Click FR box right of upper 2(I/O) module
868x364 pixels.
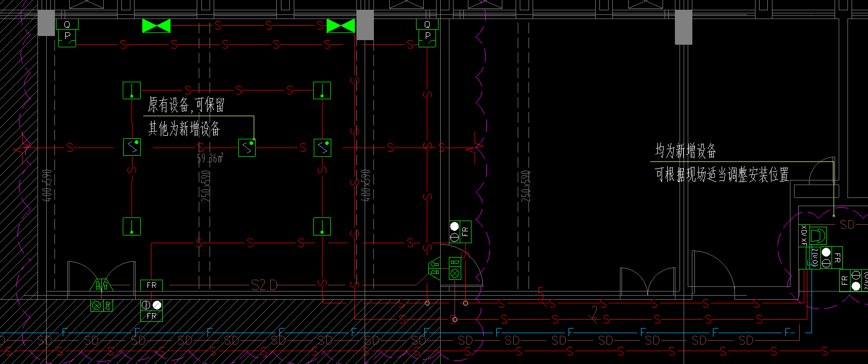837,257
